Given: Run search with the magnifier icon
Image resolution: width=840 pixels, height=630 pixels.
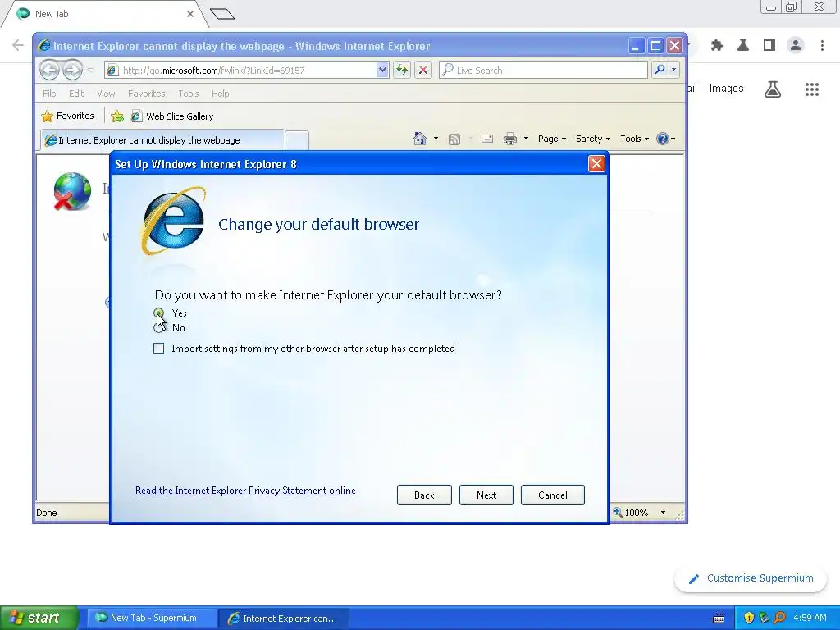Looking at the screenshot, I should click(x=660, y=70).
